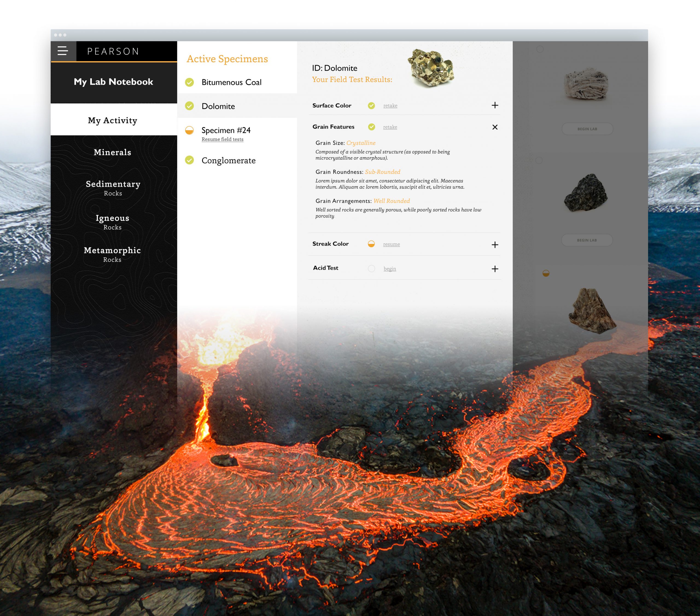Select the empty Acid Test status circle

371,268
